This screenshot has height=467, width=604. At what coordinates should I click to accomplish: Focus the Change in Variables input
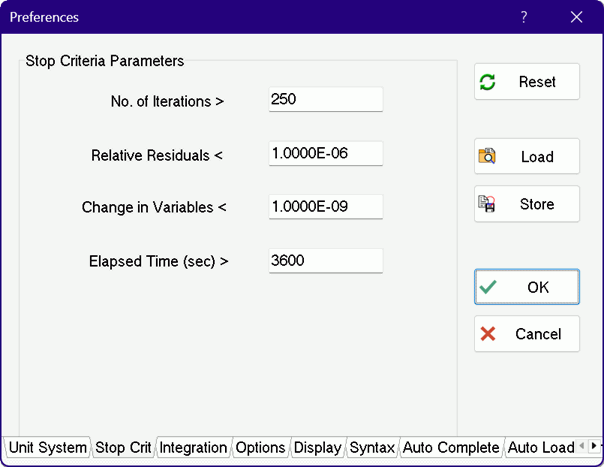325,207
